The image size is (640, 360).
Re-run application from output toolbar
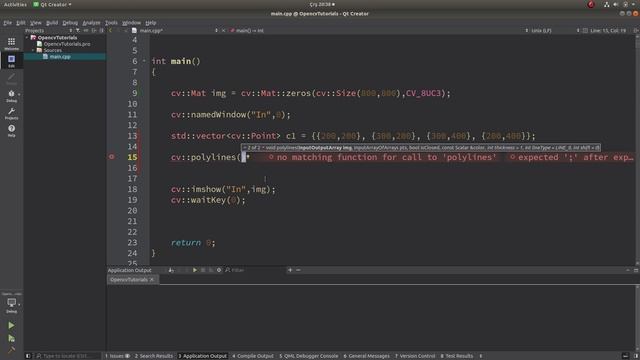195,270
